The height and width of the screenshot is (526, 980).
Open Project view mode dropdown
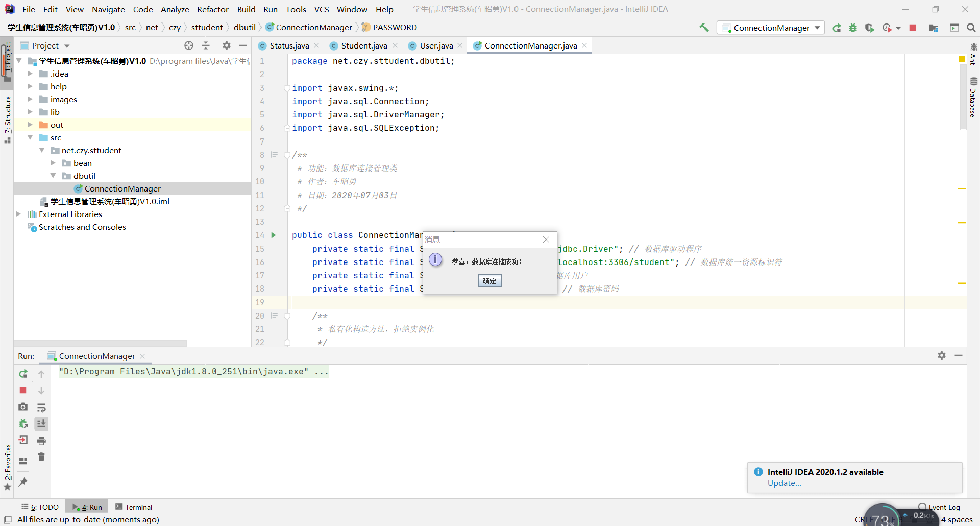point(67,46)
